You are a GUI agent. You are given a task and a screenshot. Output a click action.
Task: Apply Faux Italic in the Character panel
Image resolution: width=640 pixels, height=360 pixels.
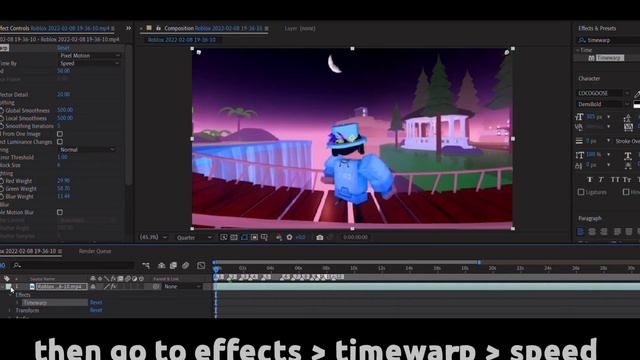601,180
